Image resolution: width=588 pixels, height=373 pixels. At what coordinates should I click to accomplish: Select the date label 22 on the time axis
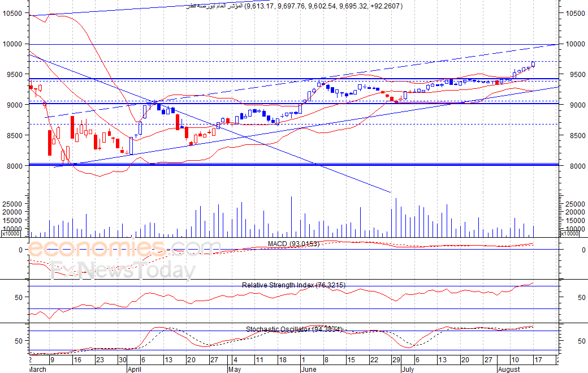pos(374,360)
